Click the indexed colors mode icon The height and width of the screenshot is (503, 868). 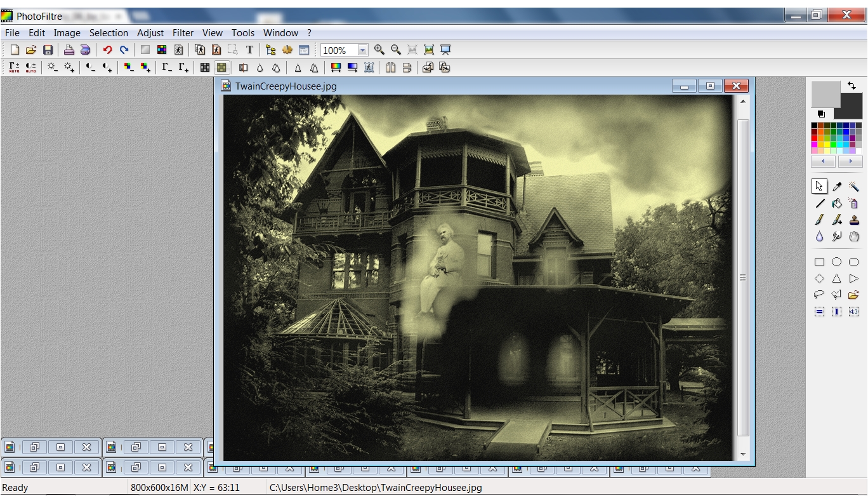(162, 50)
